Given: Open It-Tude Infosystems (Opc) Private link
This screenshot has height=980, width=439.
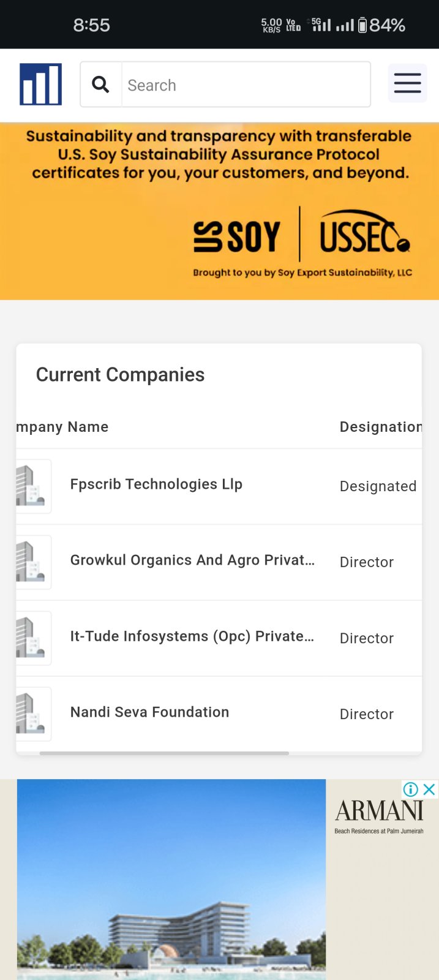Looking at the screenshot, I should 192,636.
